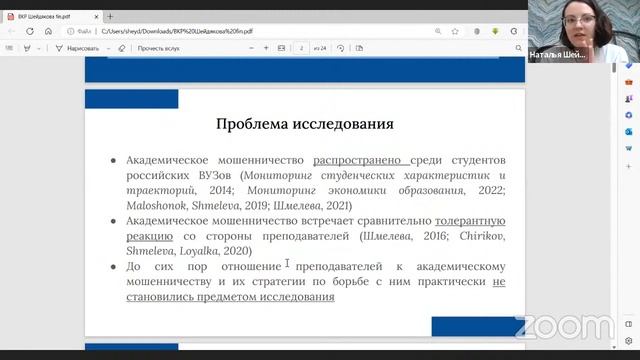640x360 pixels.
Task: Open sidebar settings gear
Action: click(x=629, y=340)
